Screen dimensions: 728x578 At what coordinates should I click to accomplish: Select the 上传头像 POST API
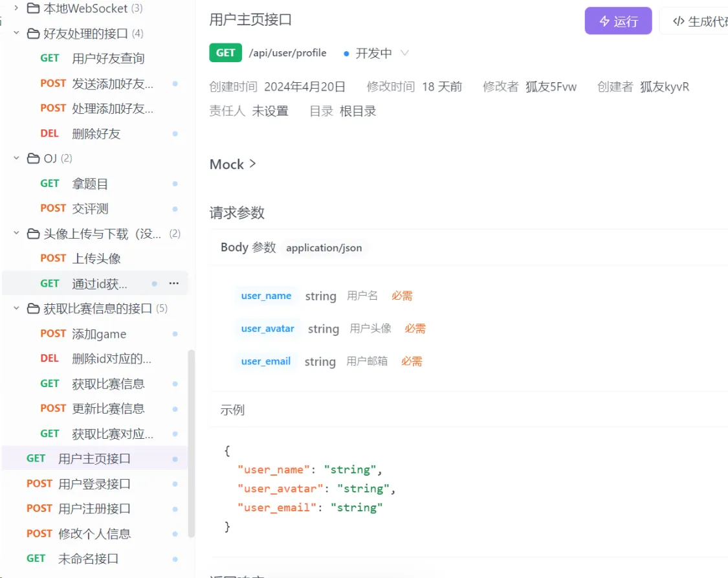(x=95, y=258)
